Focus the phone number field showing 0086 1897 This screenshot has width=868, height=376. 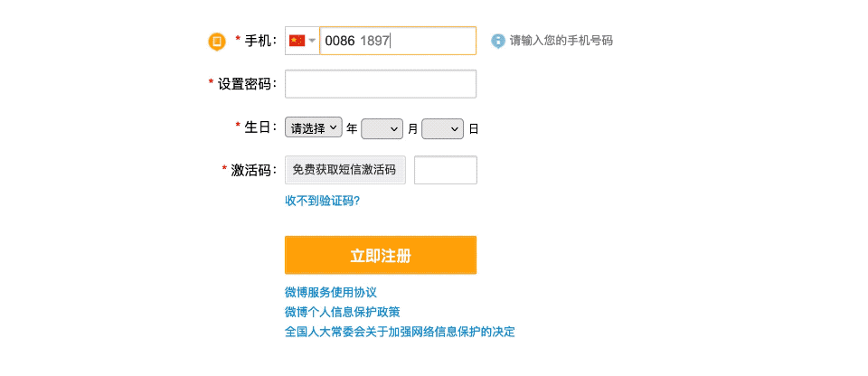point(398,41)
